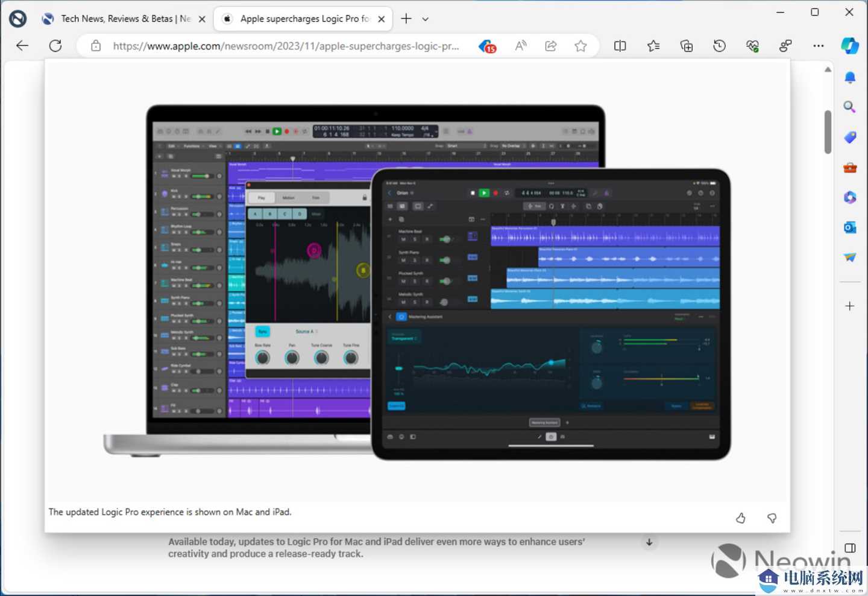Open the Settings and more ellipsis menu

(819, 46)
